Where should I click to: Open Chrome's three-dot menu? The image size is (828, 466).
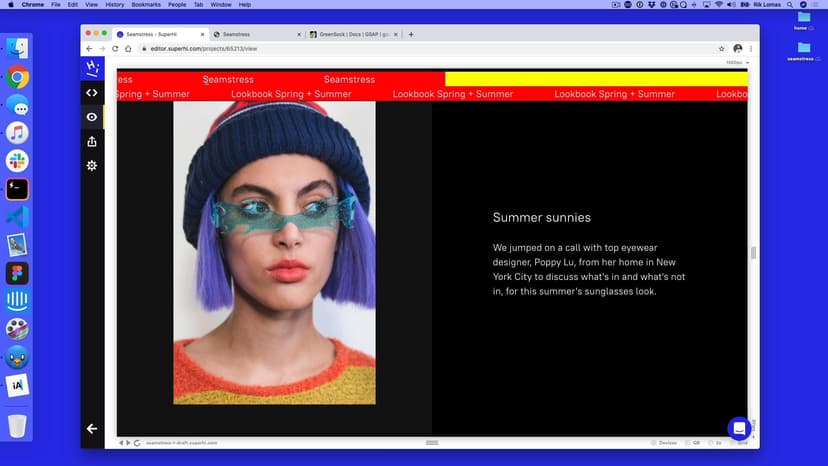point(751,48)
